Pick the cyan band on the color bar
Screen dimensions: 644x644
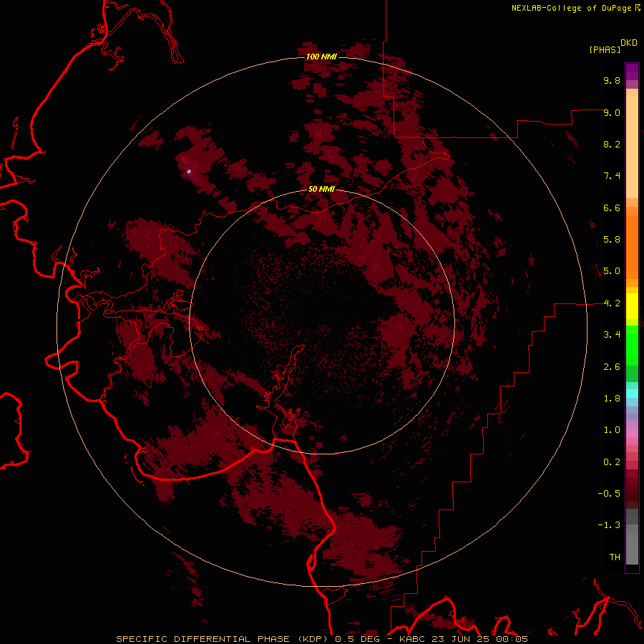coord(632,393)
